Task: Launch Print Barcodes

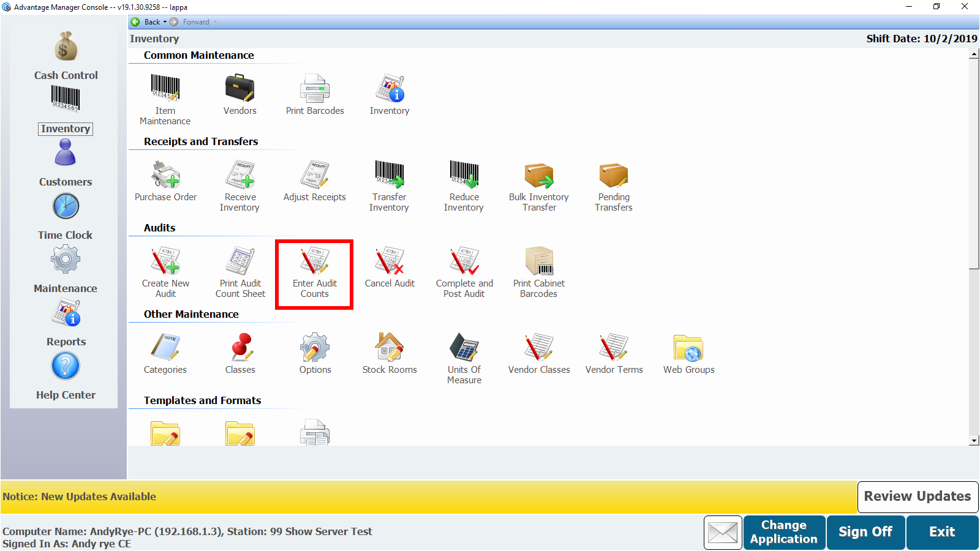Action: pyautogui.click(x=315, y=88)
